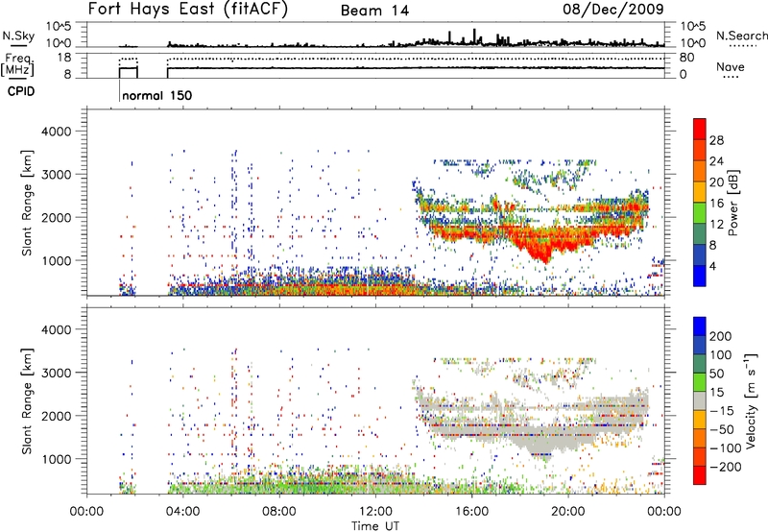Click the 16 label on the power colorbar
The height and width of the screenshot is (532, 768).
pyautogui.click(x=716, y=204)
